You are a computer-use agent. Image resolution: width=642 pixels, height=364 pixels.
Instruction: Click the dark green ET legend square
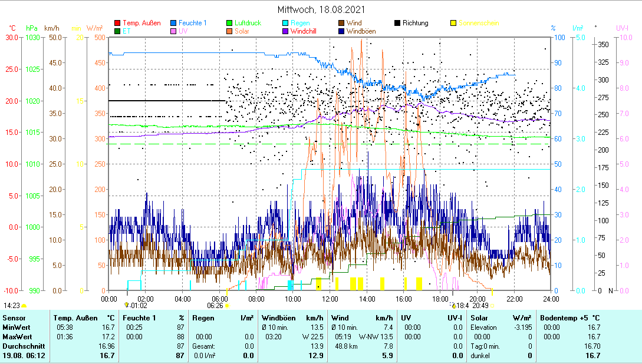click(x=117, y=32)
